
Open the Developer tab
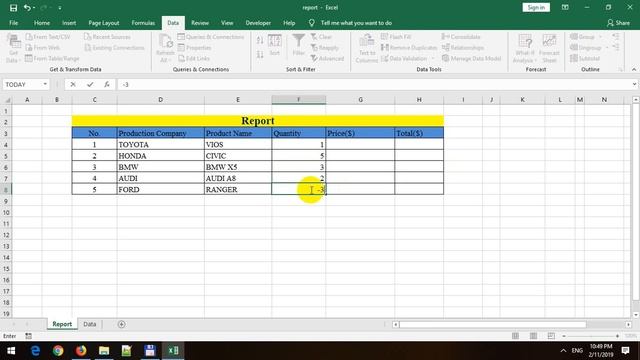[258, 23]
